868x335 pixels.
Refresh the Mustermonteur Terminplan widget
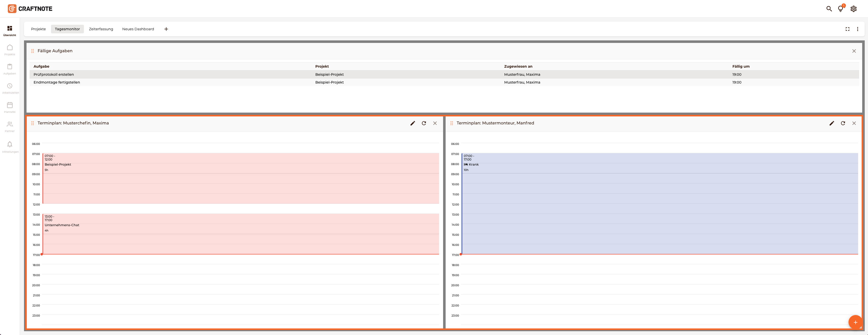point(843,123)
